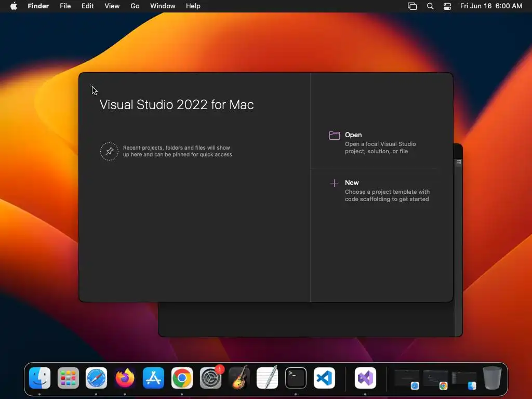Viewport: 532px width, 399px height.
Task: Open Finder from the Dock
Action: tap(39, 378)
